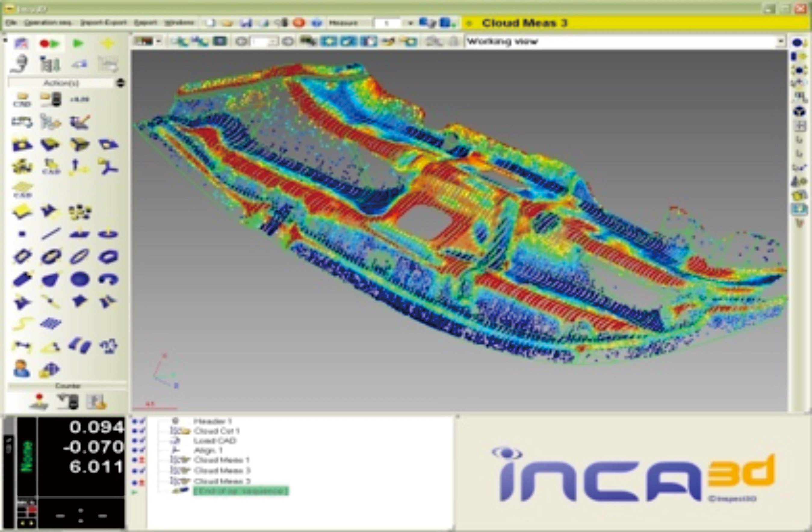Select the Load CAD sequence step
812x532 pixels.
[215, 441]
